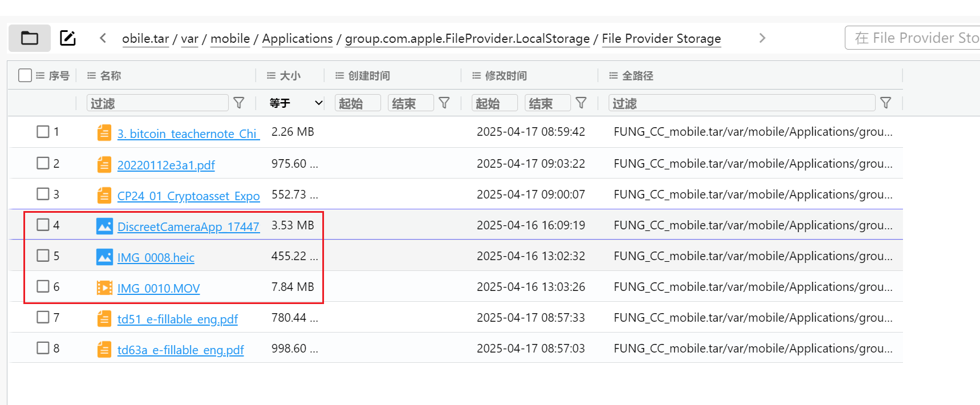Screen dimensions: 980x405
Task: Click the folder view icon in toolbar
Action: tap(29, 38)
